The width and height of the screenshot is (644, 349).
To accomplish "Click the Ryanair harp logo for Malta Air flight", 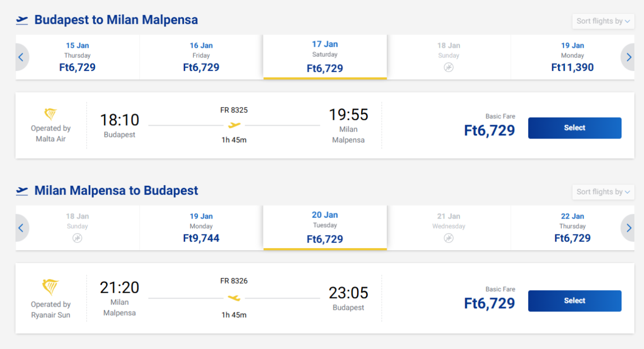I will [50, 114].
